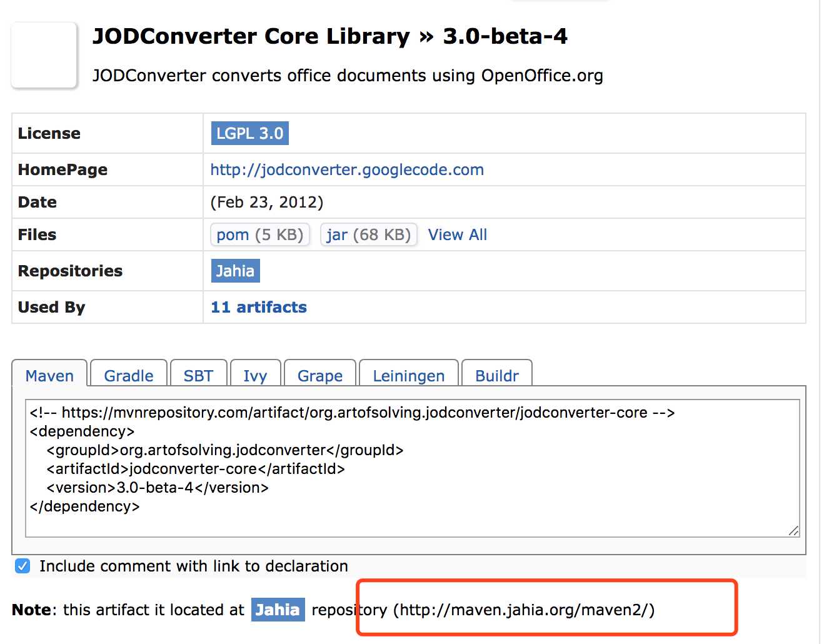The width and height of the screenshot is (834, 644).
Task: Open the 11 artifacts link
Action: click(259, 307)
